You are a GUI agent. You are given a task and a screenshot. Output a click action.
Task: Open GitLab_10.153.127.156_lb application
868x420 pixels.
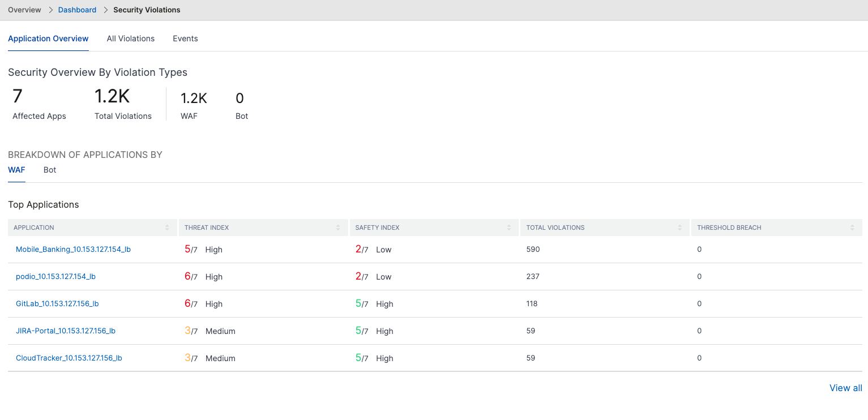(x=57, y=303)
